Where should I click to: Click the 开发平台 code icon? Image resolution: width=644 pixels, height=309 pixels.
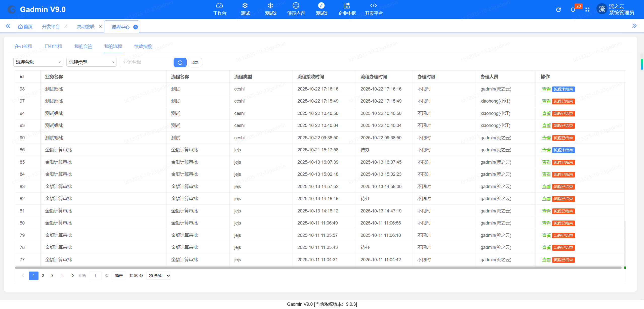(374, 6)
